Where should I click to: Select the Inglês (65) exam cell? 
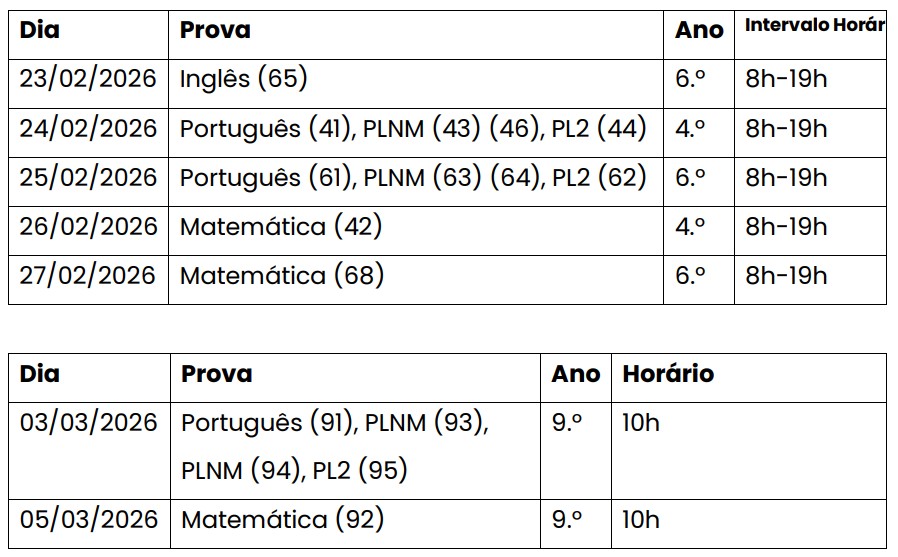coord(243,80)
